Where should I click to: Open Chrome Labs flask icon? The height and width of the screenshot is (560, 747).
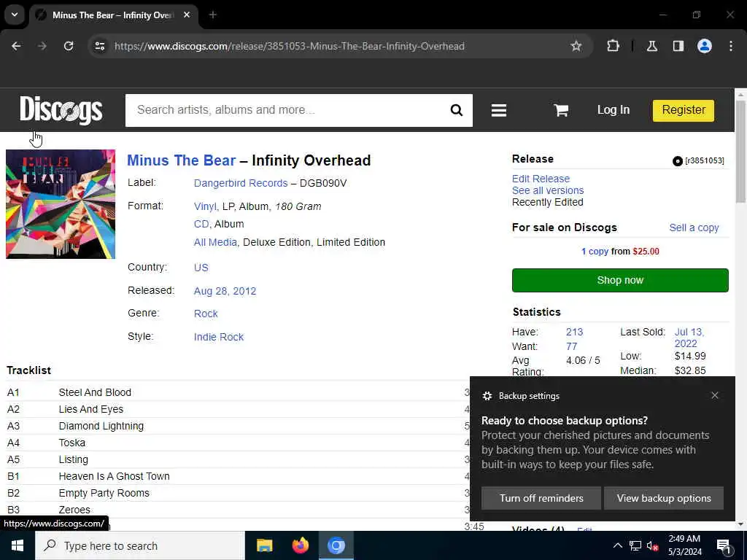point(652,46)
